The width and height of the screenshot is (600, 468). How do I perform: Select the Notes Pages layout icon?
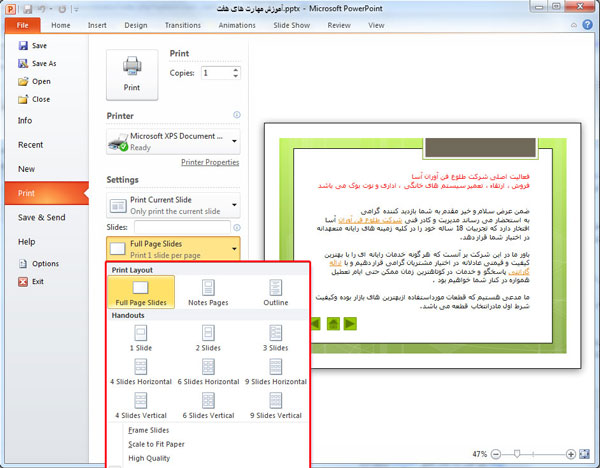pyautogui.click(x=208, y=288)
